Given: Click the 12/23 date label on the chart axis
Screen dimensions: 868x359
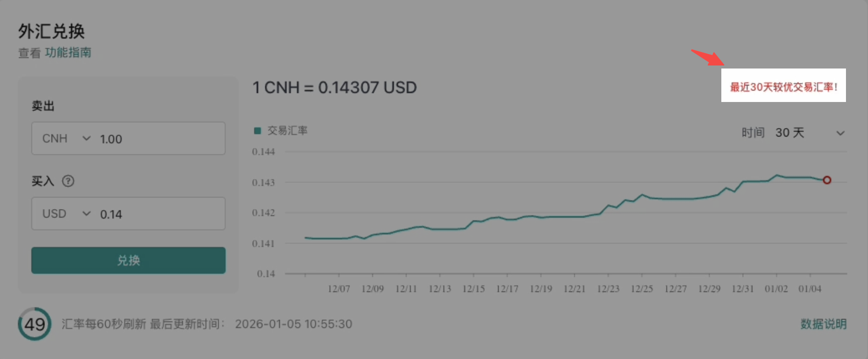Looking at the screenshot, I should point(608,289).
